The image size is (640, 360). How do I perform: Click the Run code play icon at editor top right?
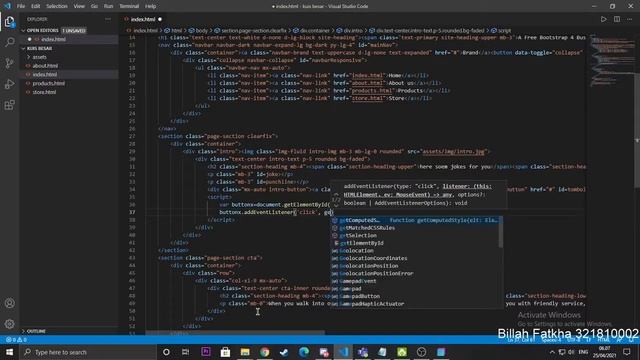tap(603, 19)
